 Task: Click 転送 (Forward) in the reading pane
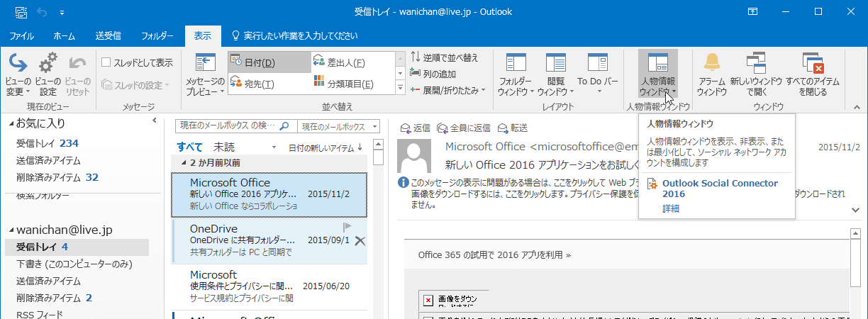point(513,128)
